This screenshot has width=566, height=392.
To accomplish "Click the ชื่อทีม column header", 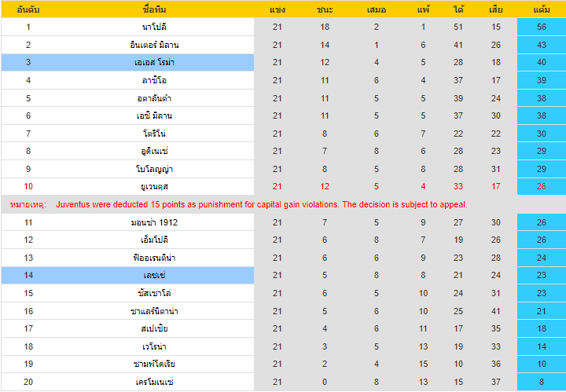I will (x=154, y=9).
